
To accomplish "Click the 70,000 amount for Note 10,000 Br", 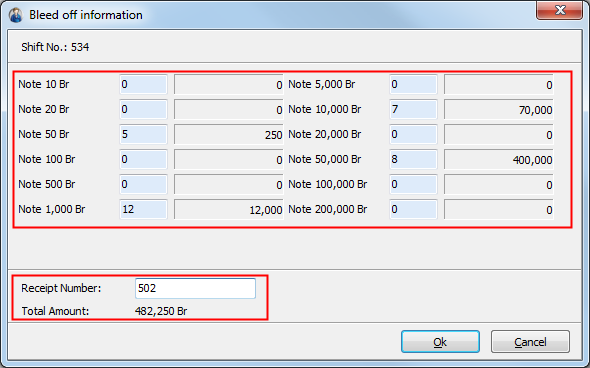I will (x=499, y=109).
